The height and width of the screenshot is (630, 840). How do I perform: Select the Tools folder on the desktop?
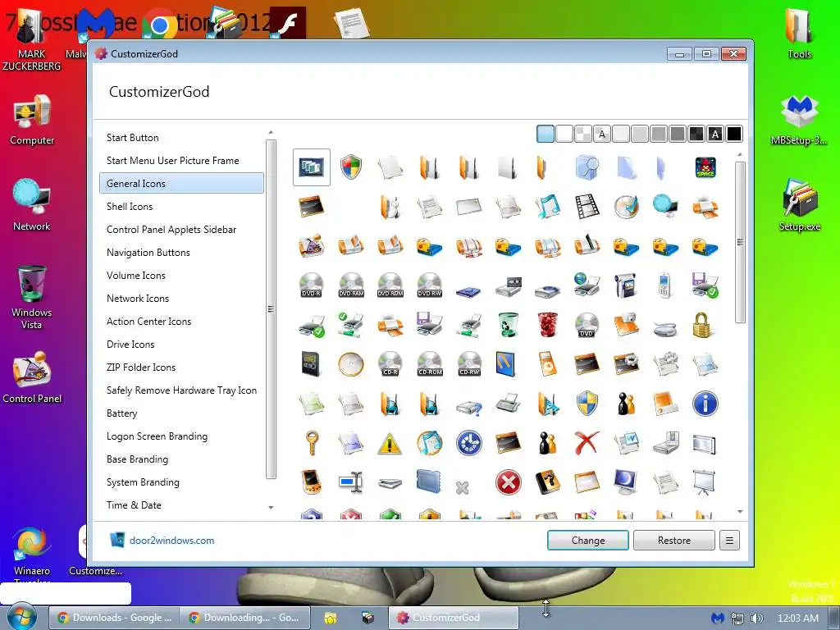tap(799, 33)
